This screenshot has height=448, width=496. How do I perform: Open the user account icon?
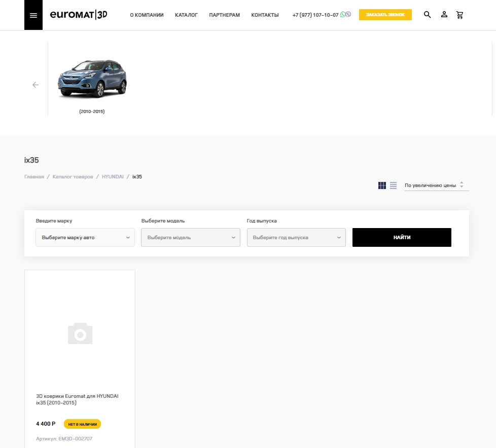[444, 15]
